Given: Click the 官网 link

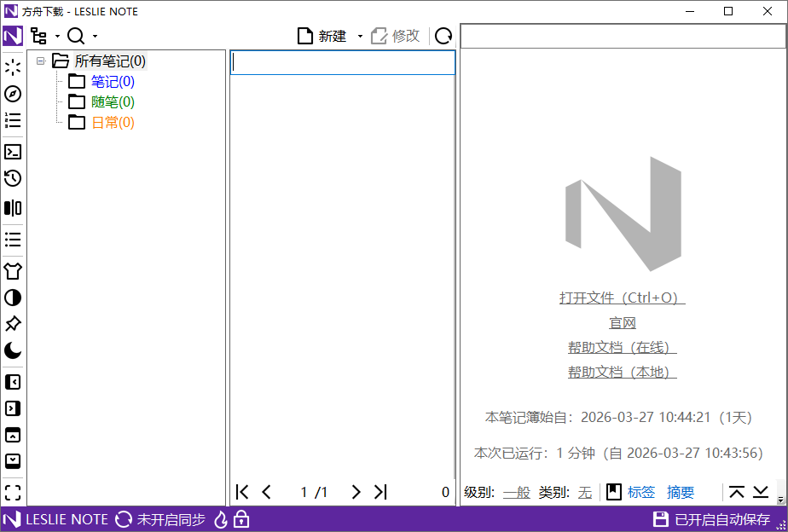Looking at the screenshot, I should click(x=623, y=322).
